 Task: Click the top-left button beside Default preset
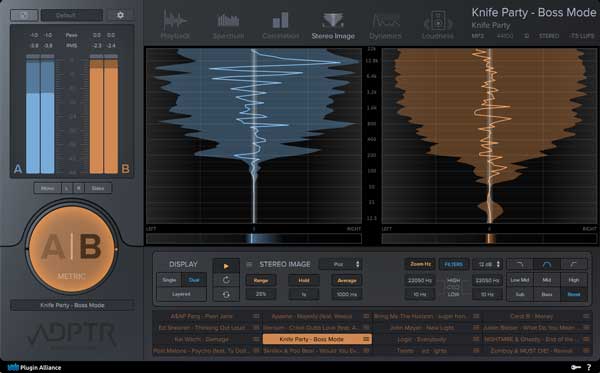point(24,15)
